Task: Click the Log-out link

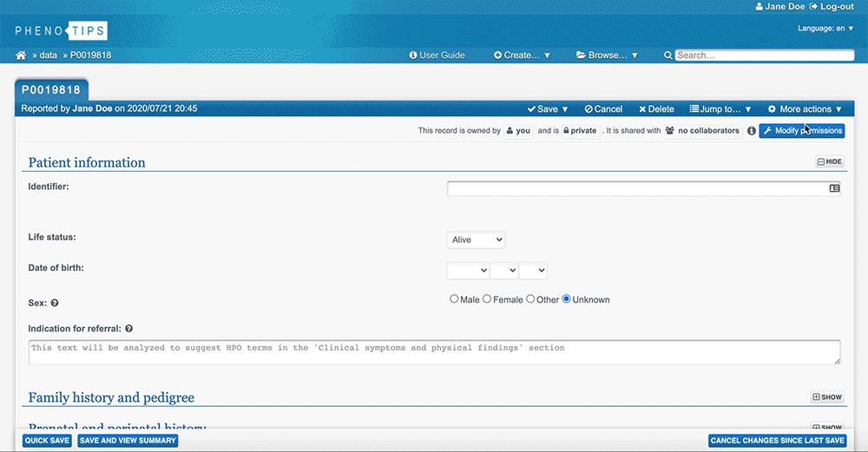Action: click(832, 7)
